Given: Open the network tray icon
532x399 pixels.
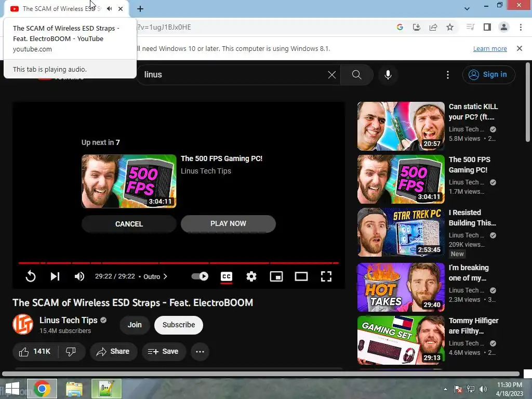Looking at the screenshot, I should coord(471,389).
